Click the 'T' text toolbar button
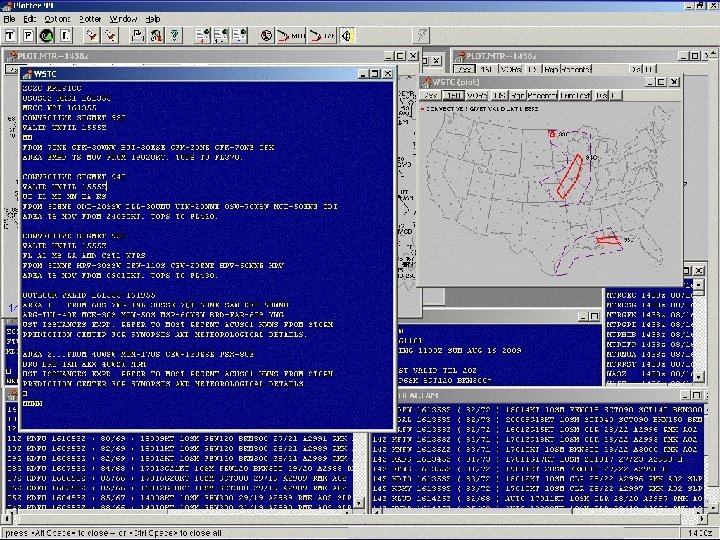This screenshot has height=540, width=720. (x=10, y=35)
